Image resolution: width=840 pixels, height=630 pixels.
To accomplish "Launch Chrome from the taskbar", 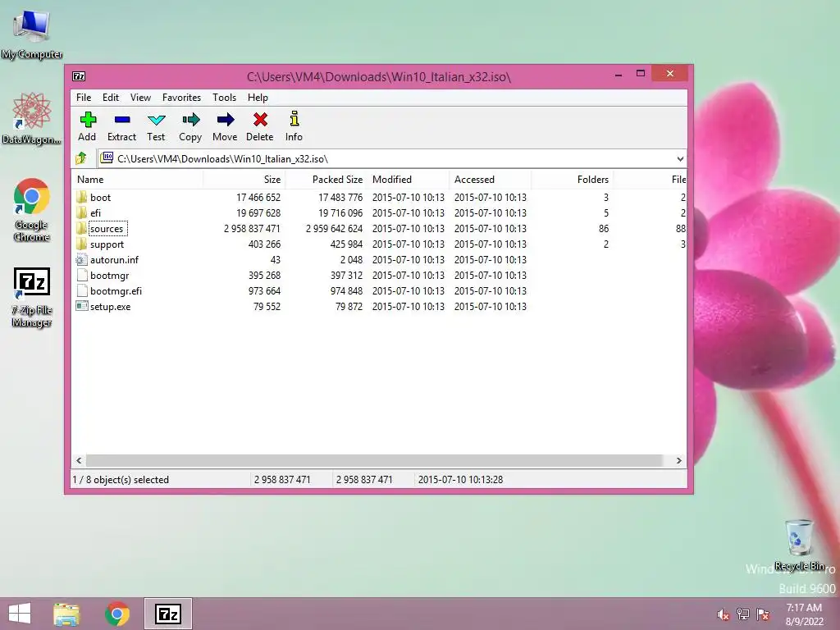I will (x=117, y=614).
